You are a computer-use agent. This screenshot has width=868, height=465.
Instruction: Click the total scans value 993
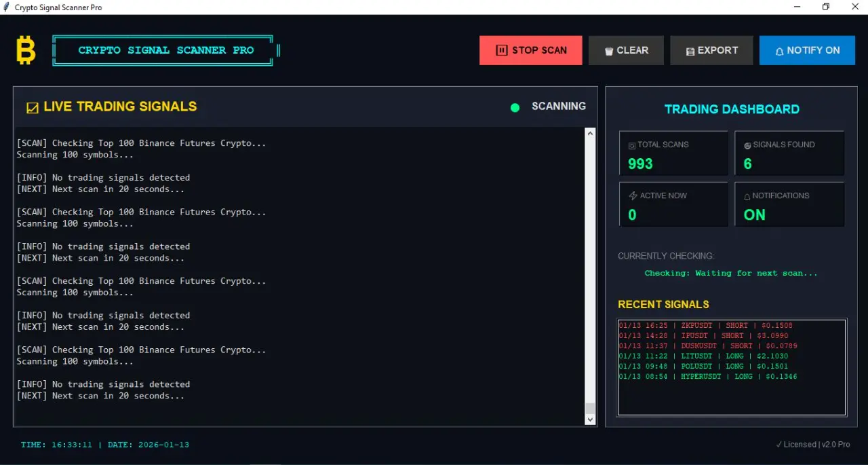pyautogui.click(x=640, y=164)
